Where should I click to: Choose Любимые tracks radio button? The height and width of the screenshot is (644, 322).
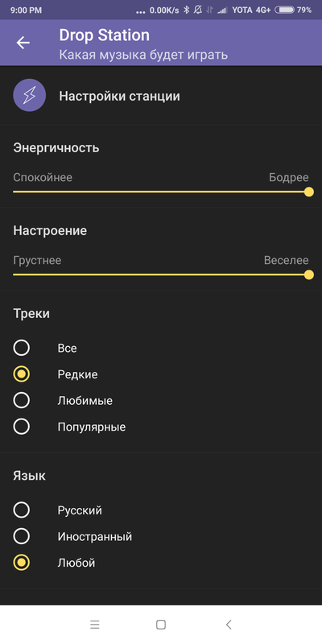(22, 400)
